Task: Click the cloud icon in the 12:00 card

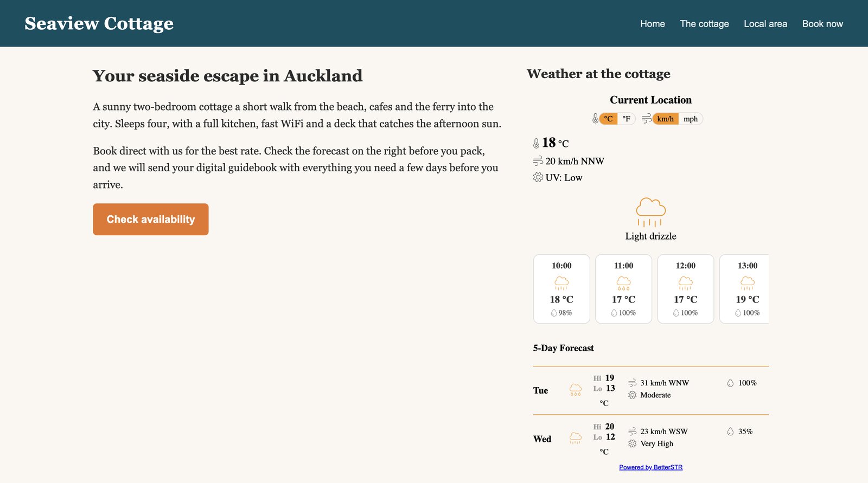Action: pyautogui.click(x=686, y=283)
